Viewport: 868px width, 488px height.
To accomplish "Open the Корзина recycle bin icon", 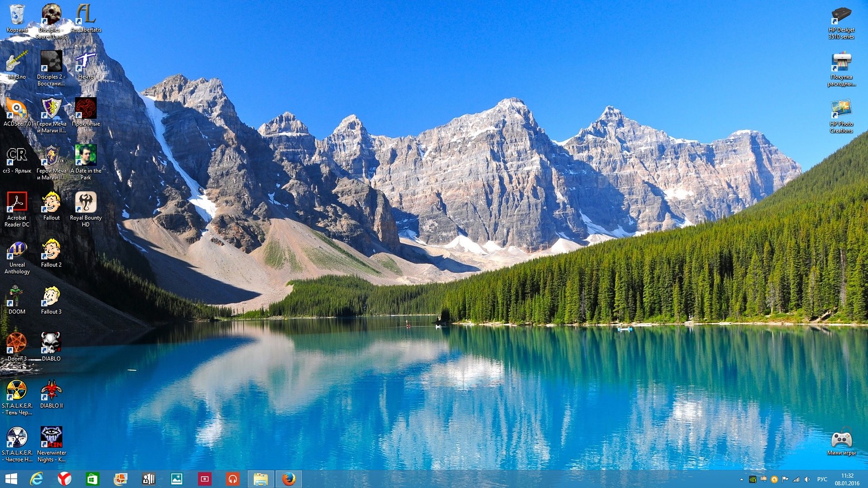I will [x=17, y=18].
